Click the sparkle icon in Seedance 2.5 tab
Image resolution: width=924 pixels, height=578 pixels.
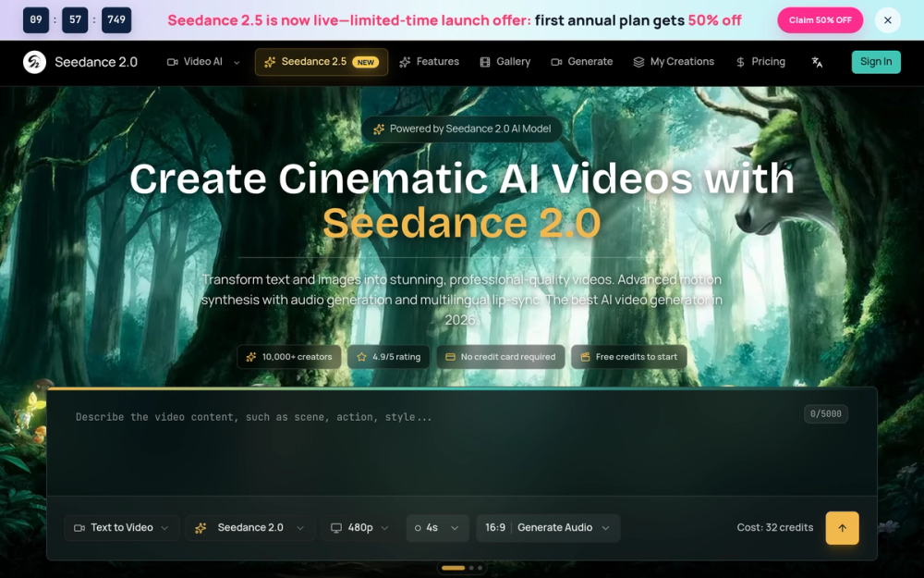pos(270,62)
